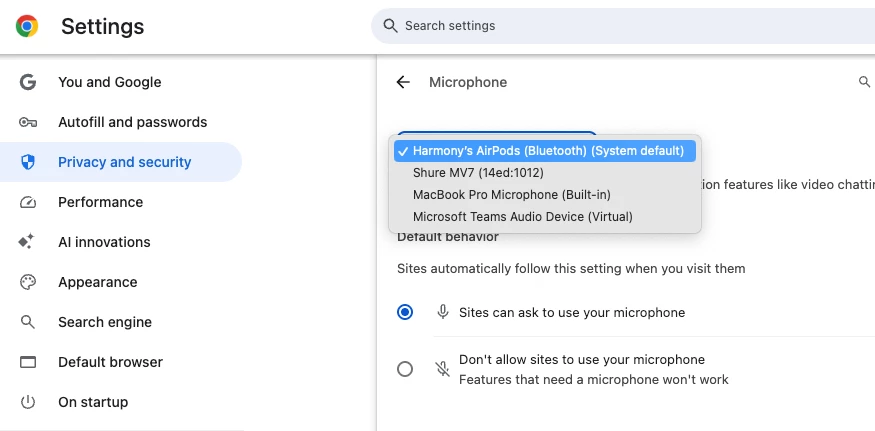Click the Default behavior heading
This screenshot has height=431, width=875.
pyautogui.click(x=448, y=237)
